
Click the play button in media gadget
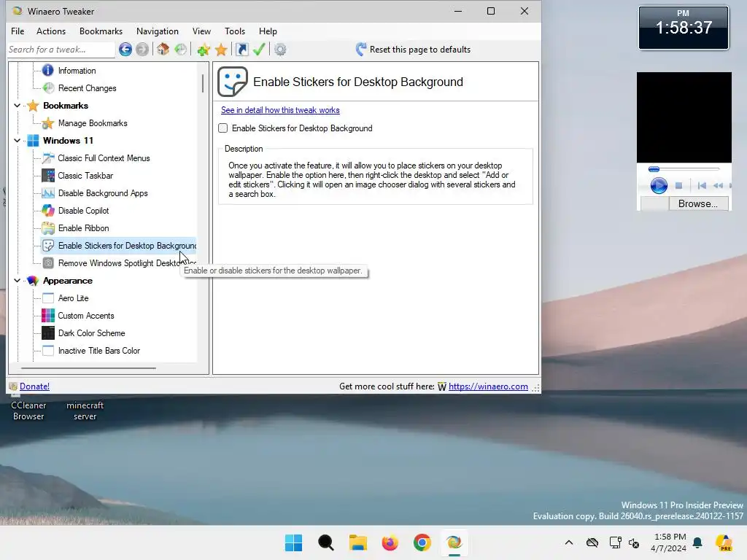[x=659, y=185]
